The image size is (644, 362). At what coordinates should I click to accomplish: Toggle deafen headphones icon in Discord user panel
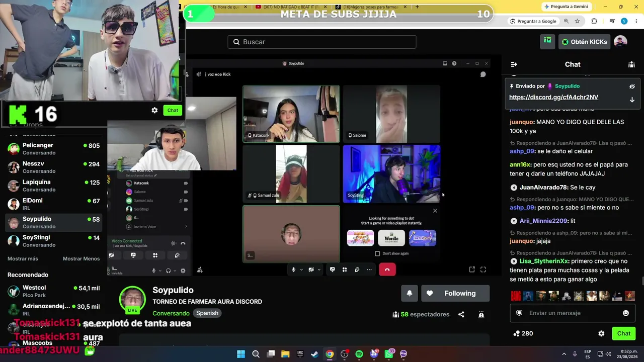pos(169,270)
